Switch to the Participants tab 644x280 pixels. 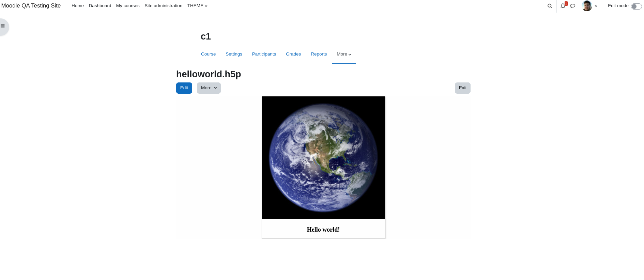point(264,54)
